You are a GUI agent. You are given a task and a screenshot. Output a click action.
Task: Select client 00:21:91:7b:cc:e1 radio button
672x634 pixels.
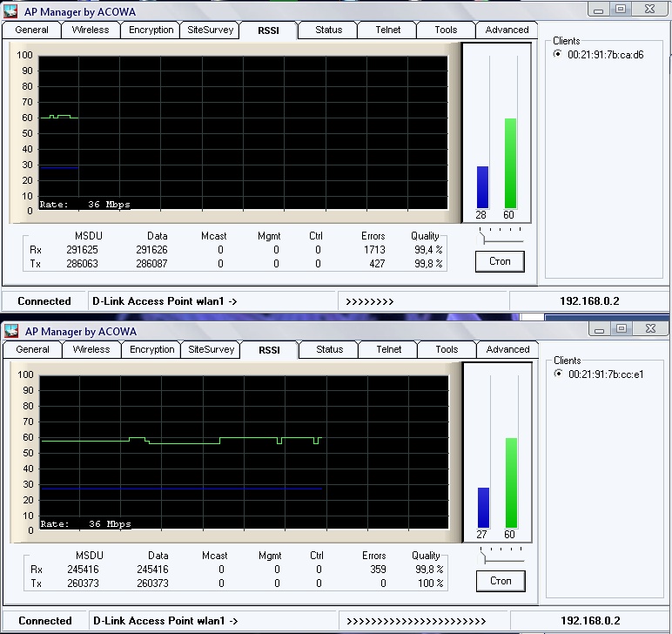pyautogui.click(x=559, y=374)
